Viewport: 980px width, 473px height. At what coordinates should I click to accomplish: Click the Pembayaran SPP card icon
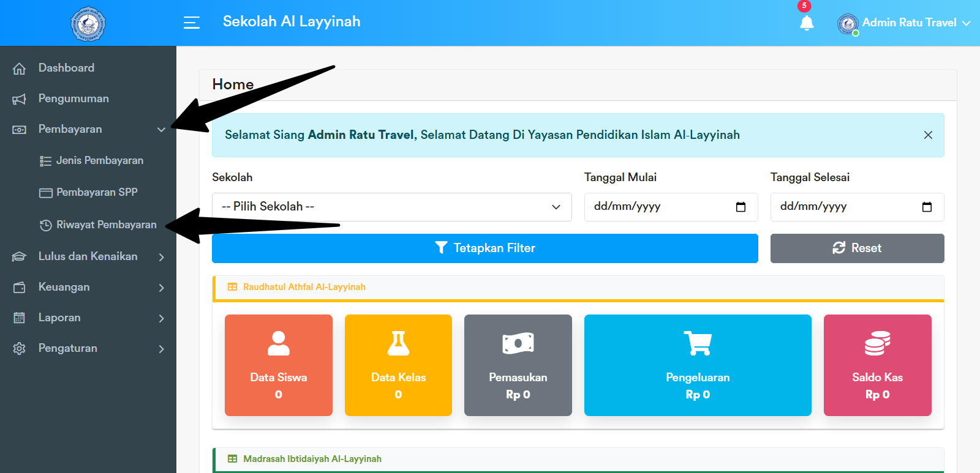click(x=45, y=193)
